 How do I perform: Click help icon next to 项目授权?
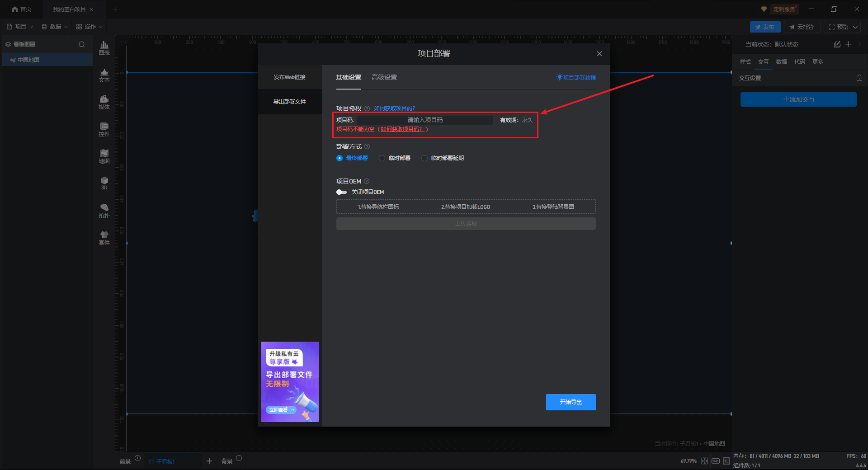tap(367, 108)
